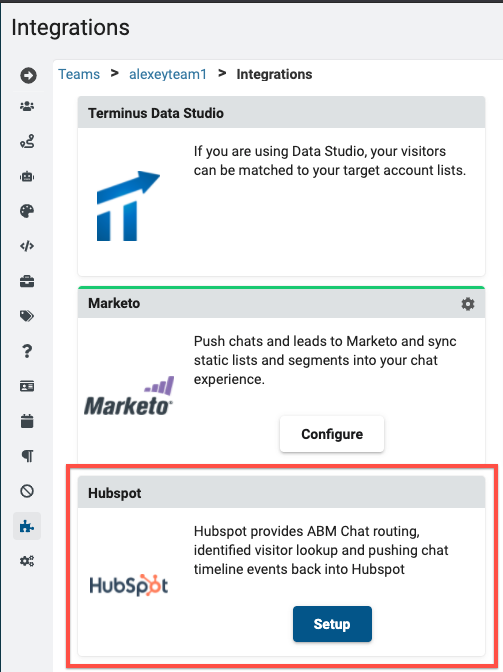Open the paragraph mark icon

27,456
